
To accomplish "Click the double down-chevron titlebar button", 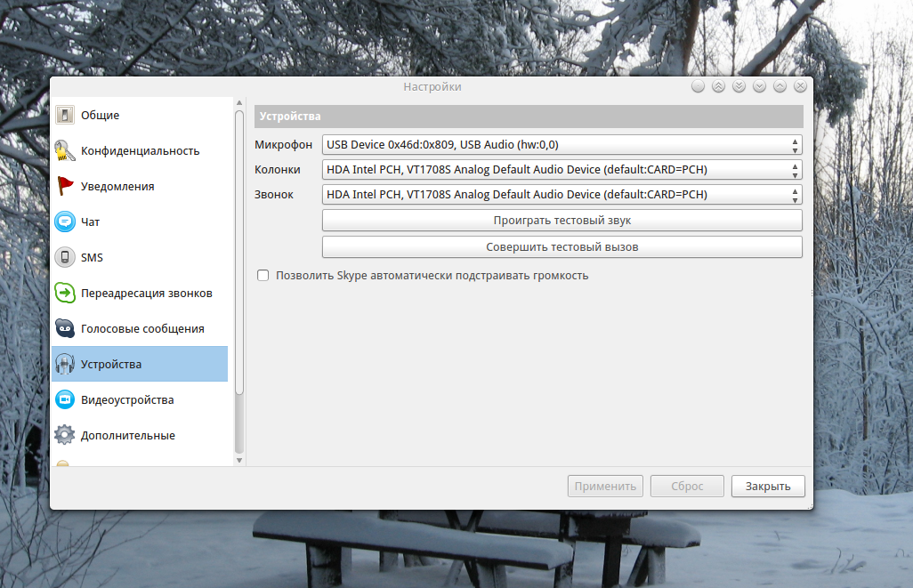I will point(739,86).
